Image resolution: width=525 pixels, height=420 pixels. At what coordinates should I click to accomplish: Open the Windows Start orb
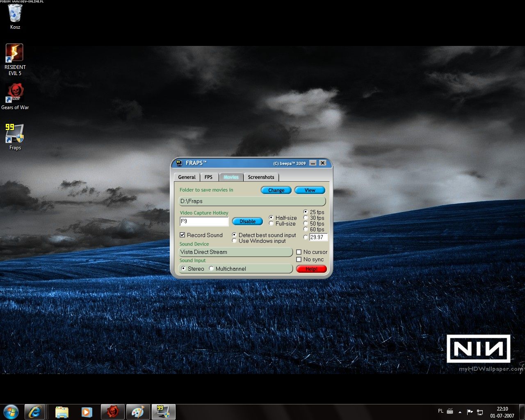click(11, 412)
